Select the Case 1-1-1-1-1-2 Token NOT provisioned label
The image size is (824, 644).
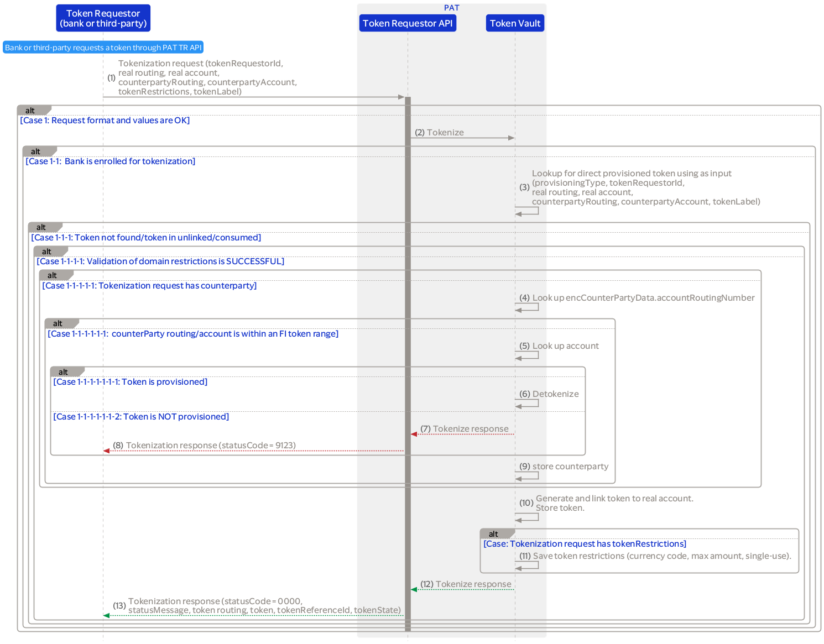point(141,416)
